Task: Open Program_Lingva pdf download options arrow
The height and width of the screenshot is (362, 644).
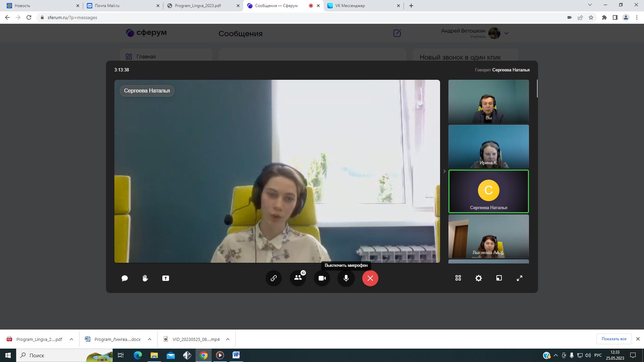Action: (71, 339)
